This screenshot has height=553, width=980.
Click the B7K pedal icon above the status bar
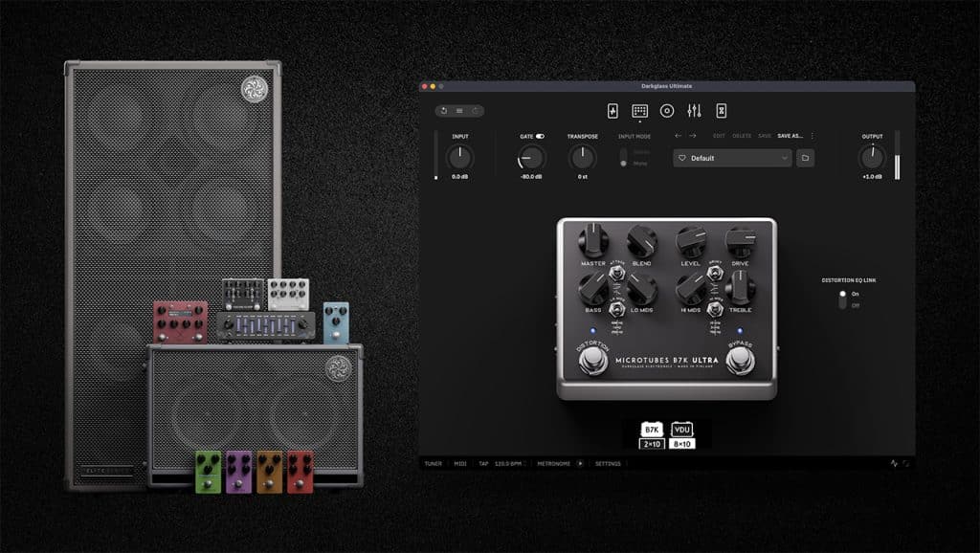[651, 431]
